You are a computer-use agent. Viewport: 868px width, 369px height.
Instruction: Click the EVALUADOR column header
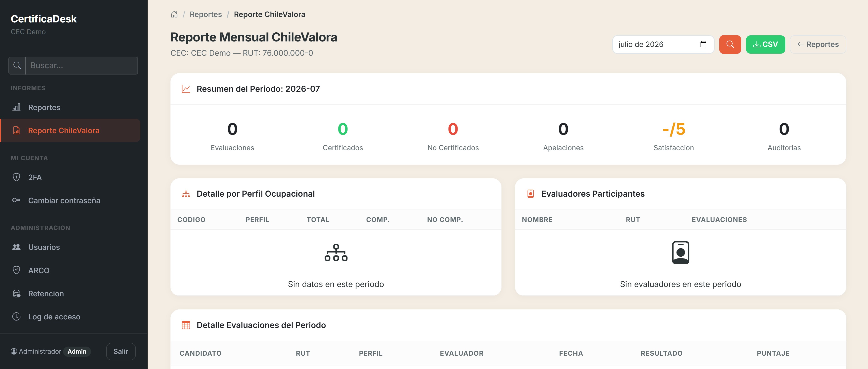461,354
